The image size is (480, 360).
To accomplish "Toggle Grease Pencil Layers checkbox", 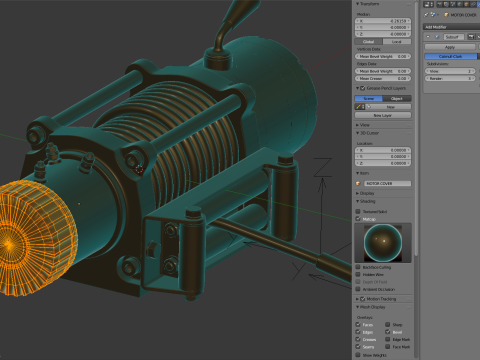I will coord(363,88).
